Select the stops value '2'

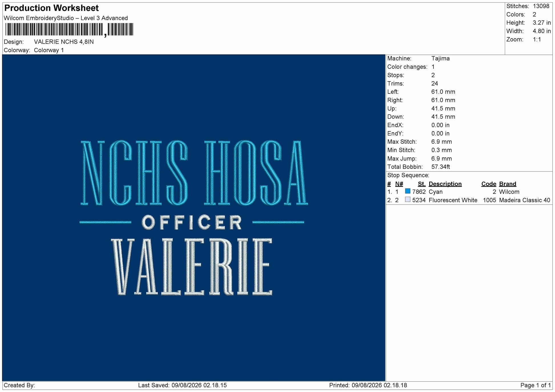click(x=433, y=75)
